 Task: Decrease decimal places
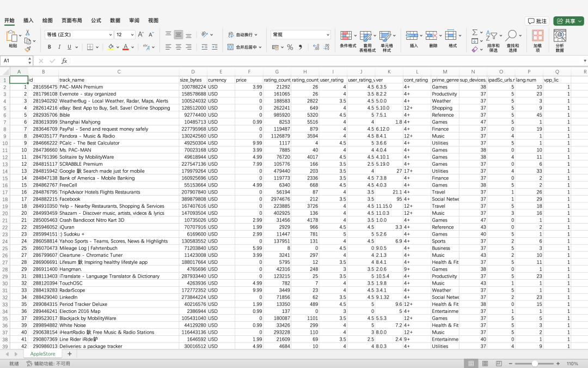[326, 47]
